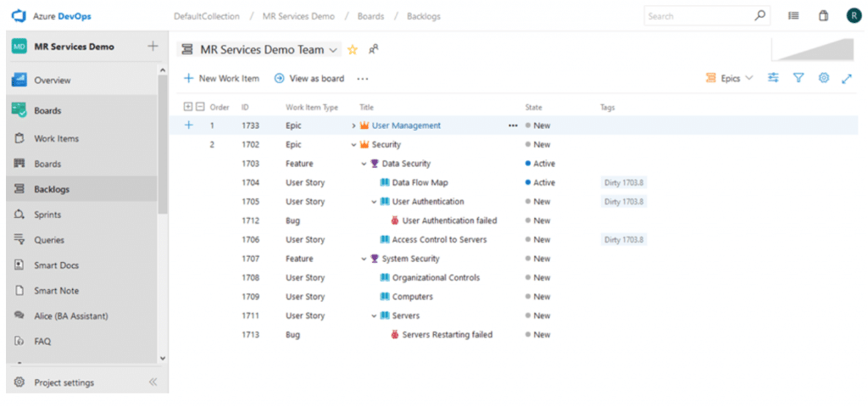Open Data Flow Map user story

(420, 183)
